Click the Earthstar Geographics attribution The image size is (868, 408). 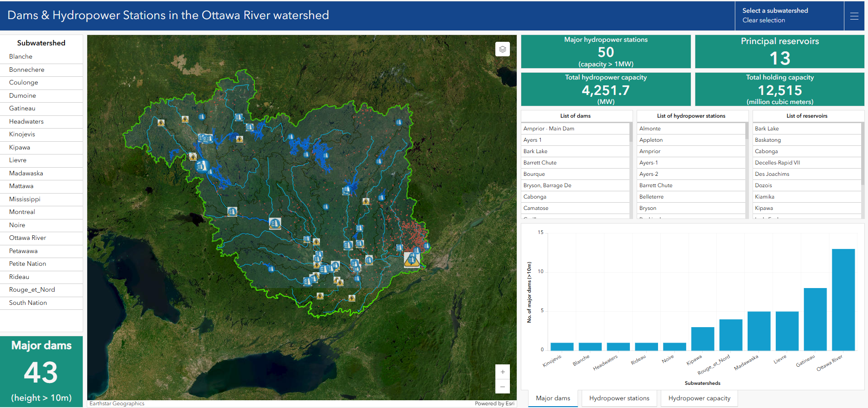[117, 403]
